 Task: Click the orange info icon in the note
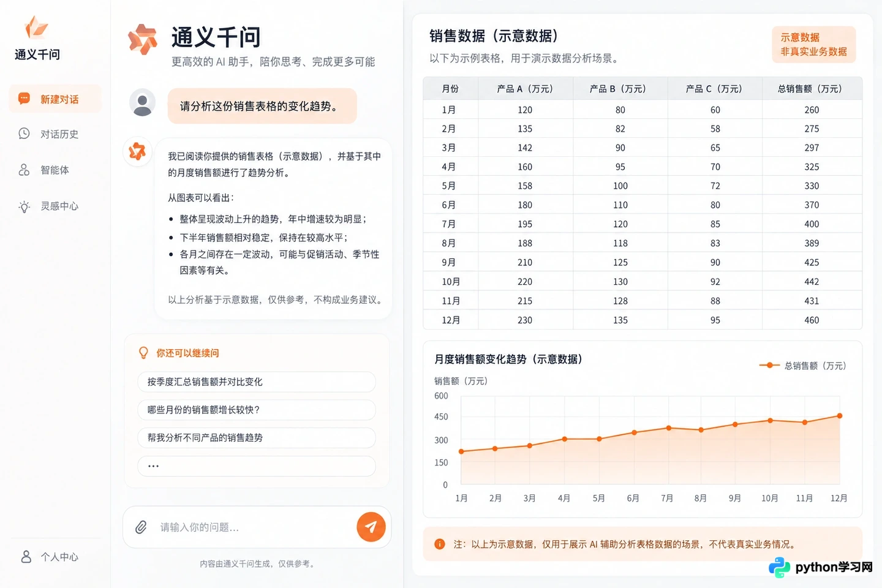click(x=439, y=544)
